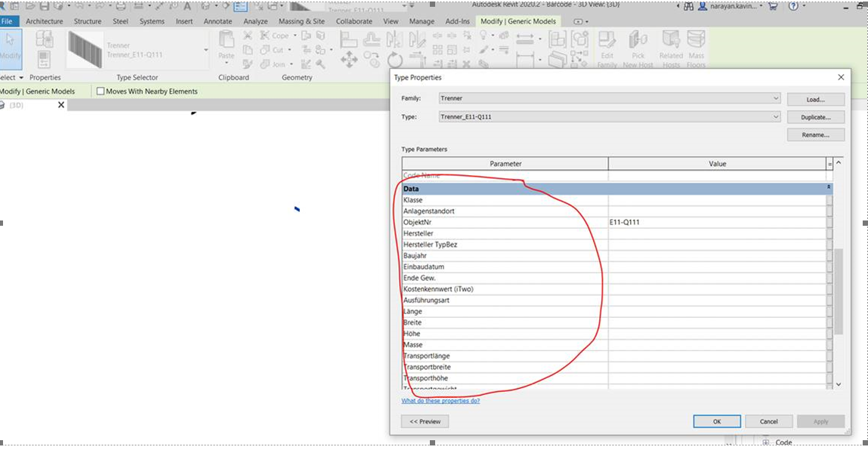Screen dimensions: 868x450
Task: Activate the Cope tool
Action: [x=264, y=35]
